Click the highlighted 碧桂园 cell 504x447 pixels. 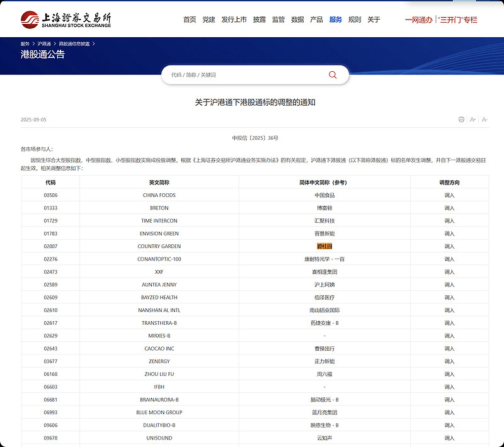click(324, 246)
